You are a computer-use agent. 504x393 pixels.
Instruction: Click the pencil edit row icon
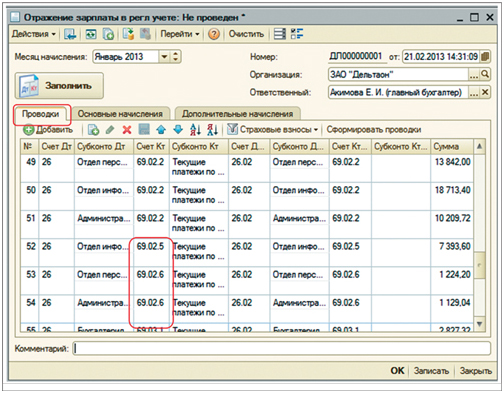(110, 130)
